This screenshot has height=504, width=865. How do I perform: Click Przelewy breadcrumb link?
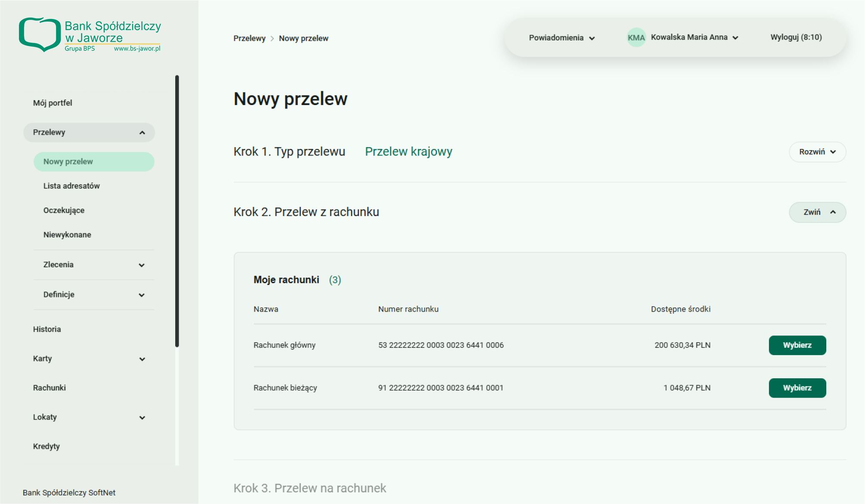(249, 38)
